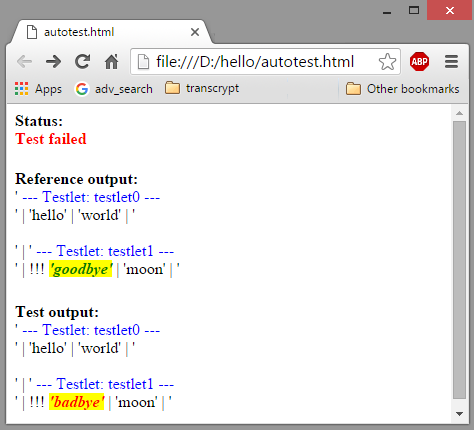The image size is (474, 430).
Task: Bookmark this page with the star
Action: coord(387,62)
